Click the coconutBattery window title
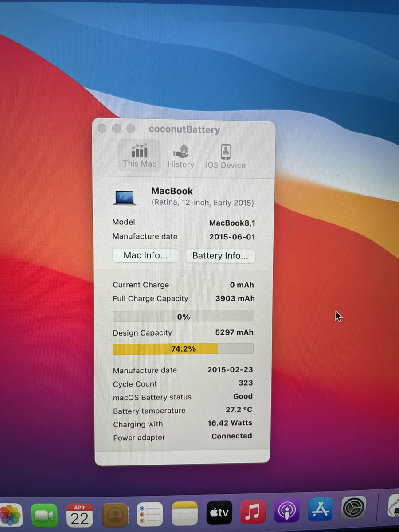 pos(184,129)
